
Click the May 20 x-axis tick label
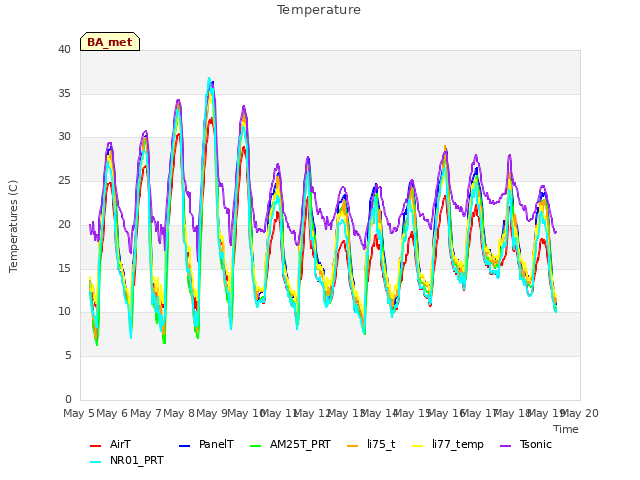[580, 413]
